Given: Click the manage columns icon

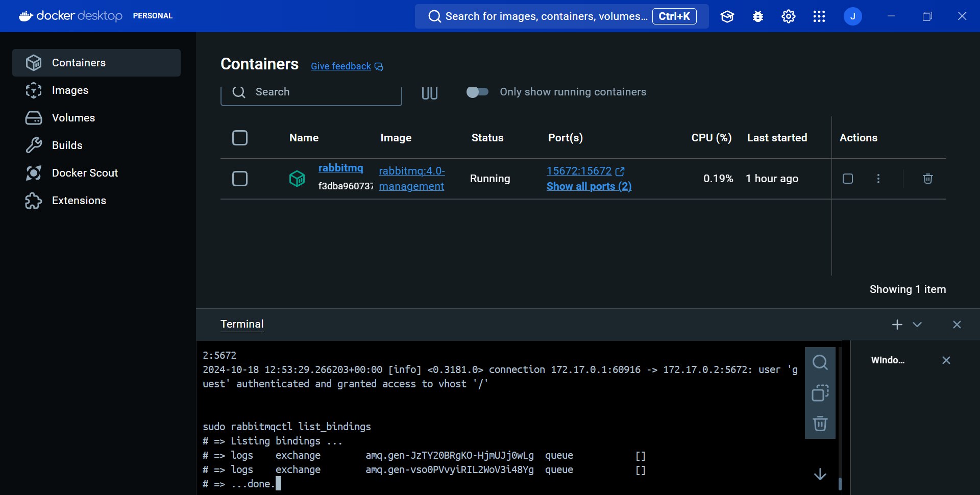Looking at the screenshot, I should click(x=430, y=93).
